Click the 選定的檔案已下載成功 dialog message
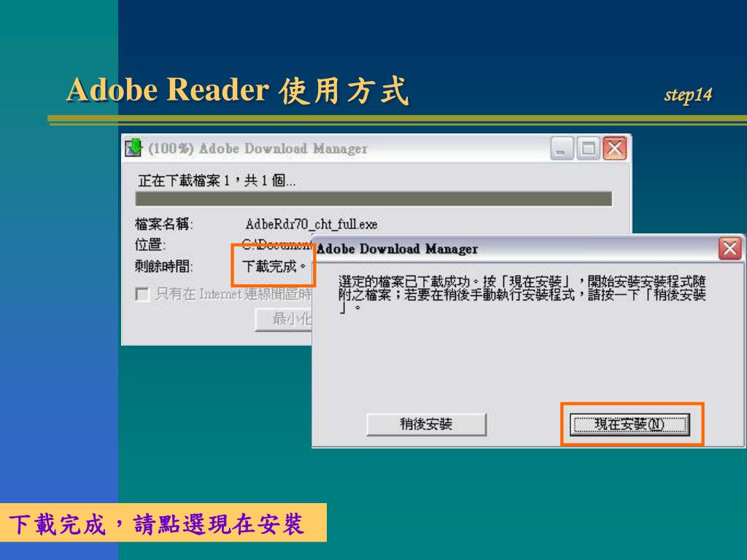747x560 pixels. coord(522,295)
